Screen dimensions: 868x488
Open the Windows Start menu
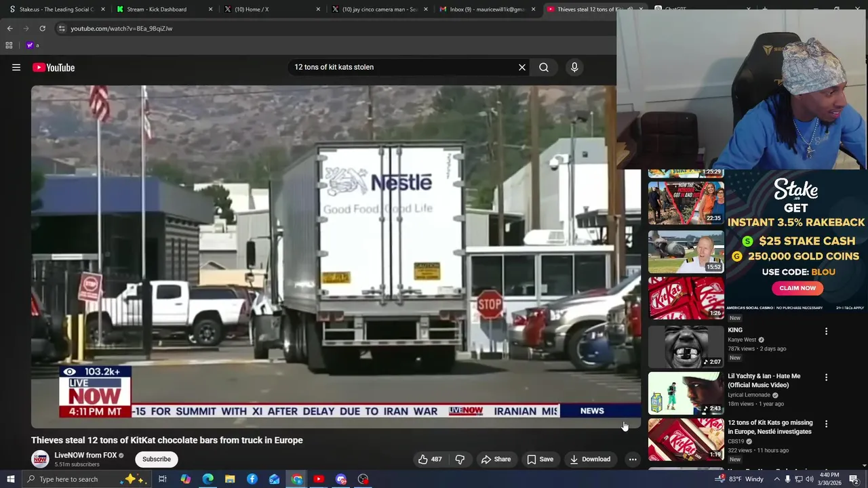point(10,479)
